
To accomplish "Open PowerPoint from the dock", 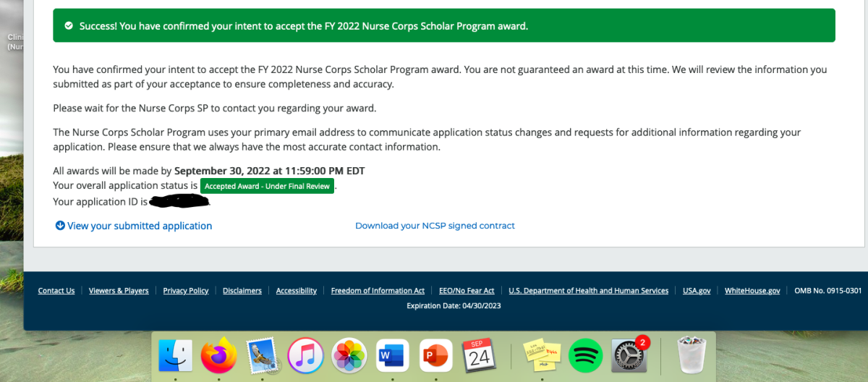I will click(x=436, y=356).
